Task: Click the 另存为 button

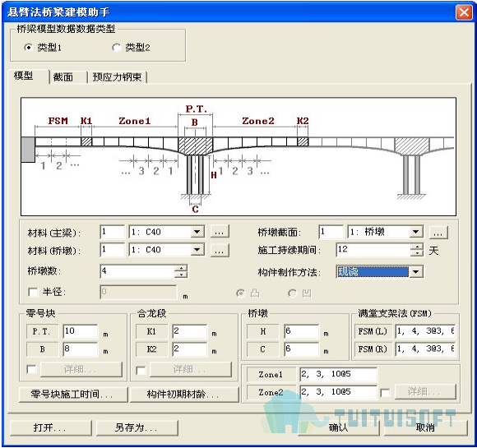Action: click(137, 428)
